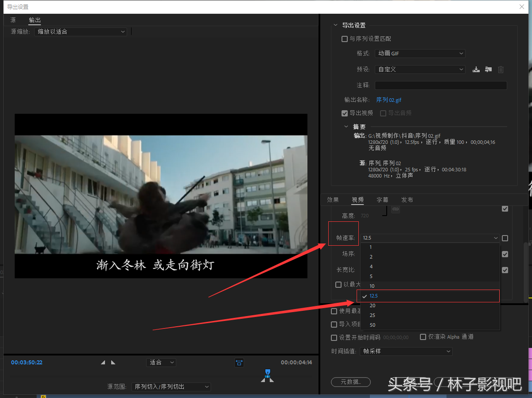Click the Delete Preset trash icon
Viewport: 532px width, 398px height.
(501, 70)
